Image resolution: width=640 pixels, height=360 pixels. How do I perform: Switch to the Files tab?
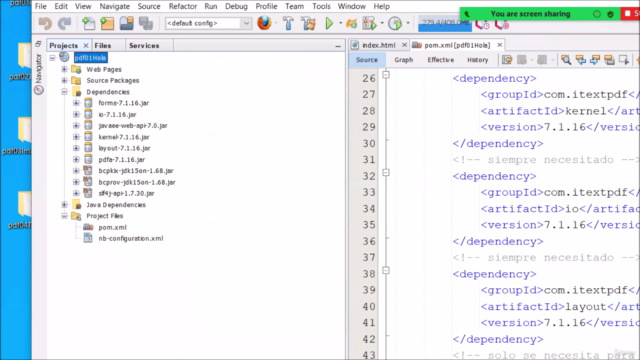click(x=103, y=45)
